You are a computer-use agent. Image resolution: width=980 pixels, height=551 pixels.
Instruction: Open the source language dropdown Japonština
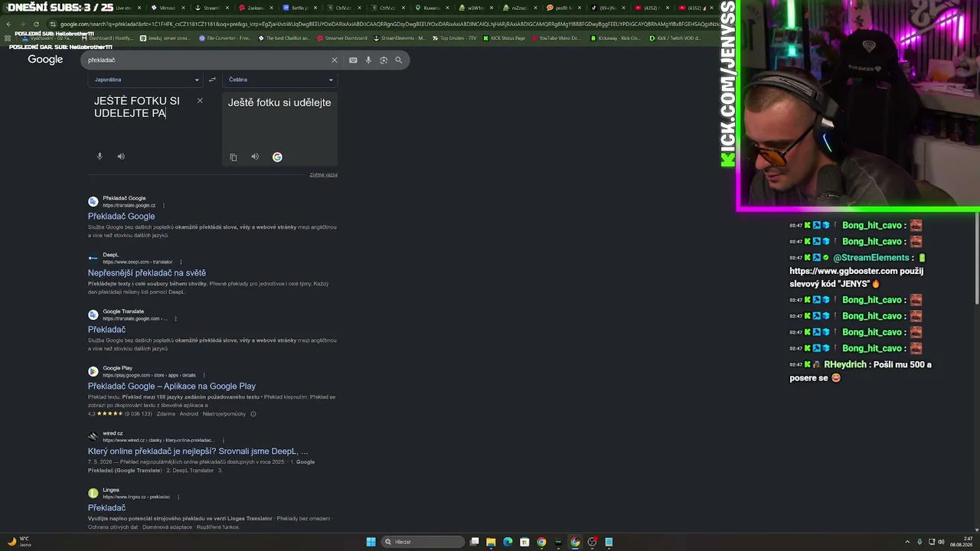click(x=146, y=80)
